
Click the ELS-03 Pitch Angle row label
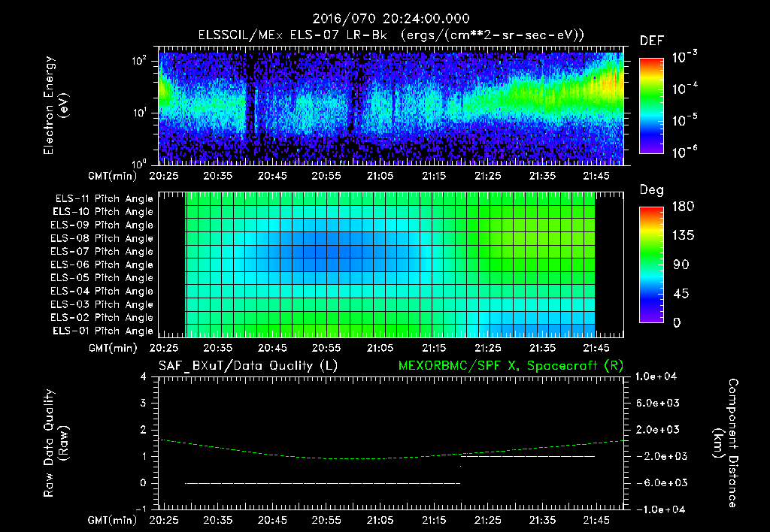coord(102,304)
